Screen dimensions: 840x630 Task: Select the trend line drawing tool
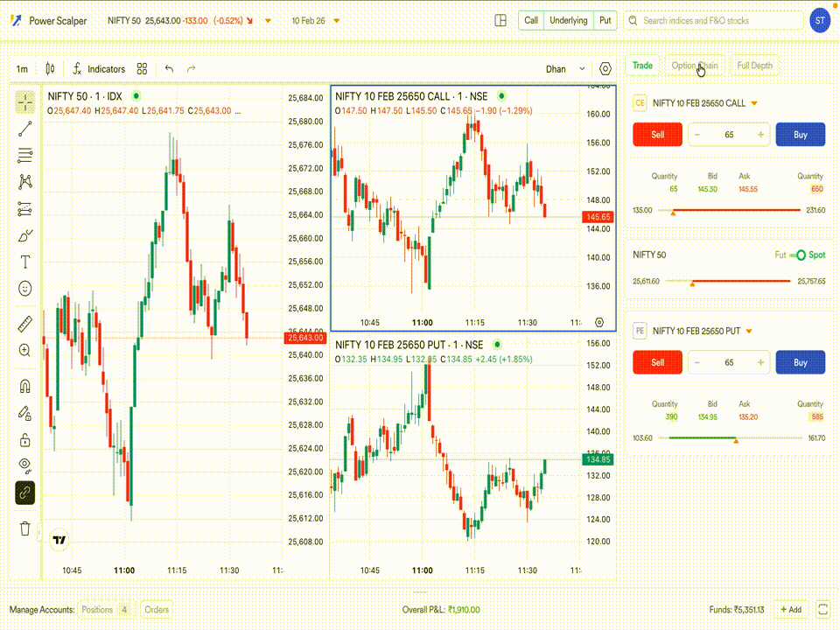tap(24, 129)
